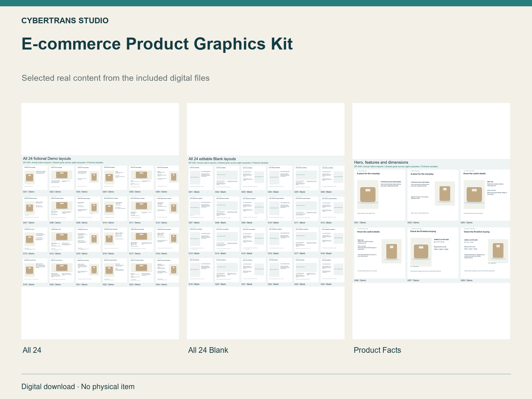Click the E-commerce Product Graphics Kit title
This screenshot has height=399, width=532.
pos(157,44)
